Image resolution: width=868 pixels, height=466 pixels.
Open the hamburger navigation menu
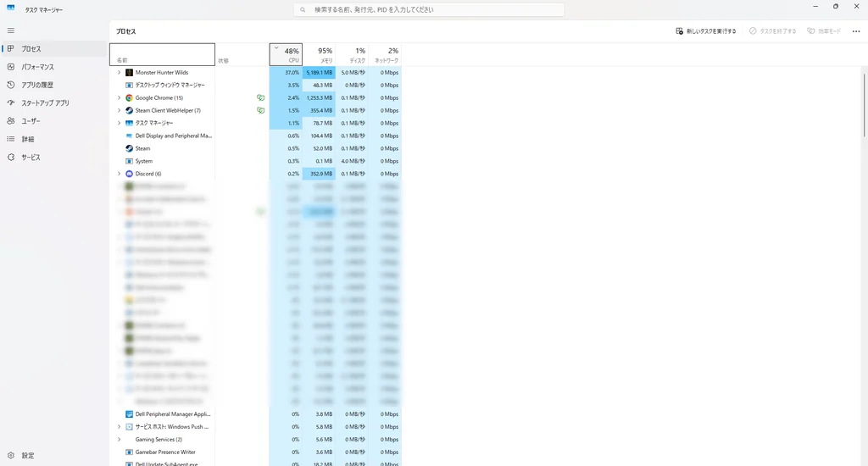[10, 31]
